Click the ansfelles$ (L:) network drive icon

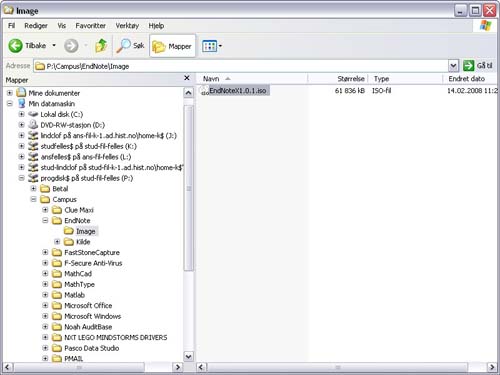33,157
